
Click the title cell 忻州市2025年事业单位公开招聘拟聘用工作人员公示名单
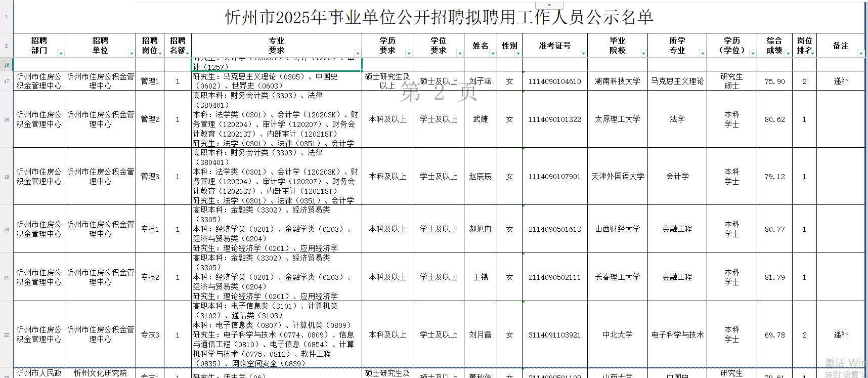(x=439, y=17)
